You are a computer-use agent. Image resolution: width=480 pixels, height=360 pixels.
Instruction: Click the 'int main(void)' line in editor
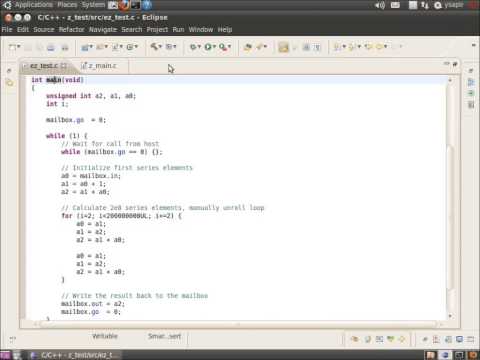(58, 80)
